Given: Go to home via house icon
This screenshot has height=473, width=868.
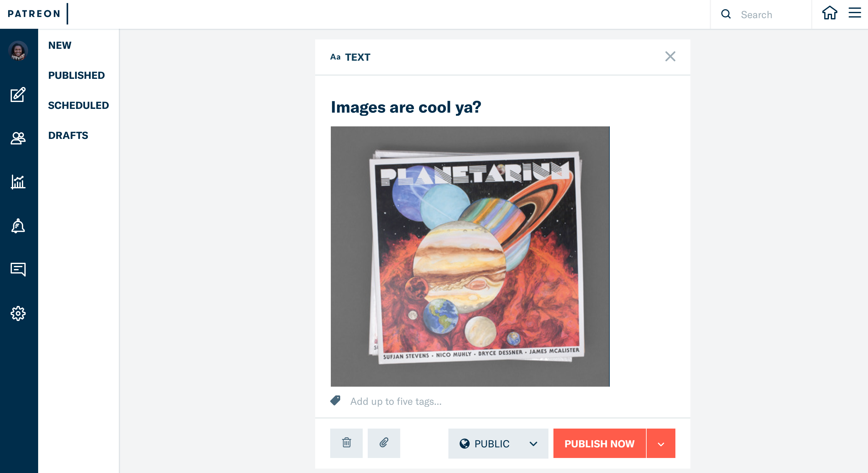Looking at the screenshot, I should [830, 13].
